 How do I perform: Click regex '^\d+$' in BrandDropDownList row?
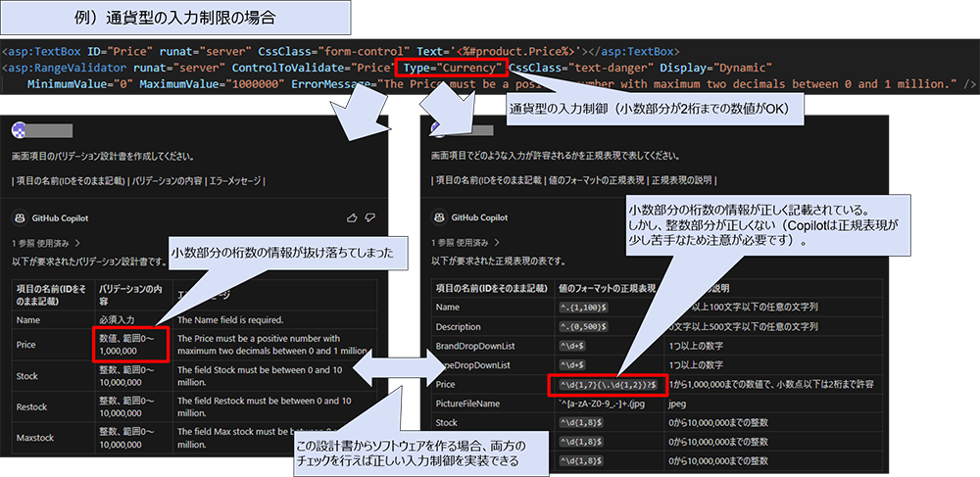click(x=572, y=346)
